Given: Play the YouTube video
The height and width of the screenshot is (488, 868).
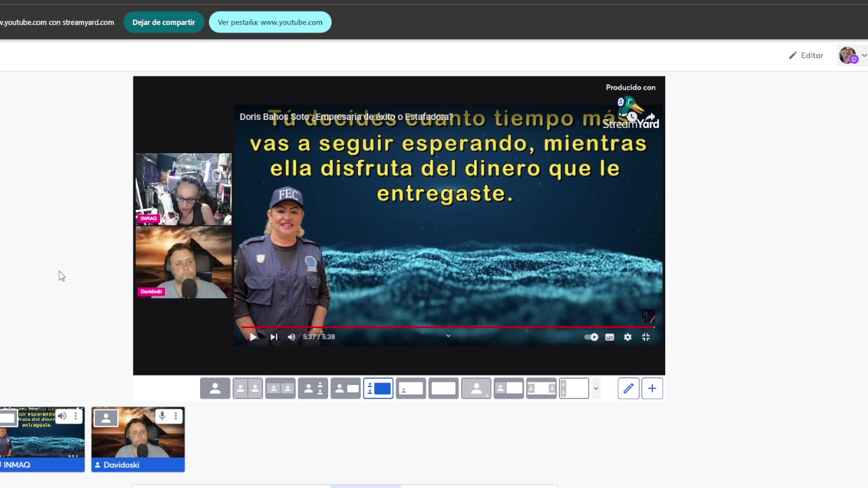Looking at the screenshot, I should 253,337.
